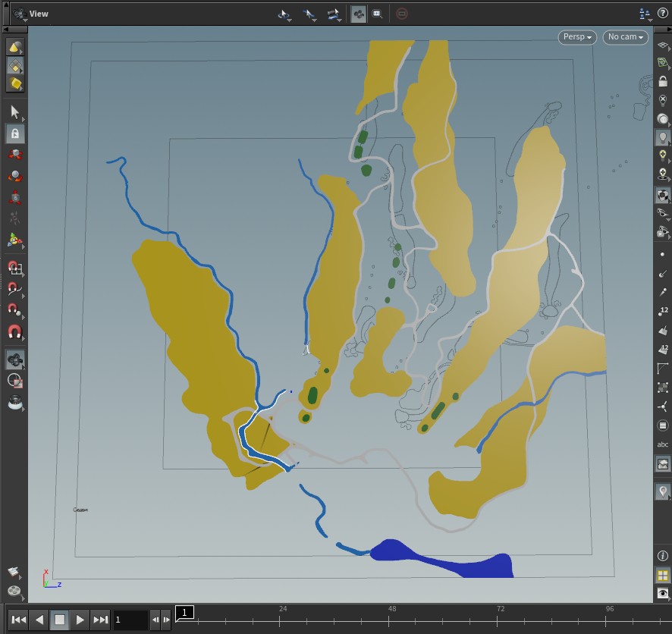Toggle point numbers display icon
The height and width of the screenshot is (634, 672).
tap(663, 311)
